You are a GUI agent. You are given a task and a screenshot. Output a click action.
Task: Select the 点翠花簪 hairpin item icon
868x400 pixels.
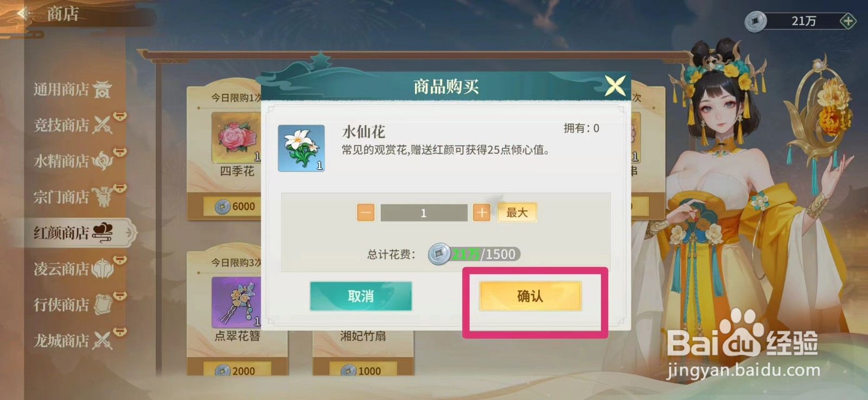coord(237,302)
